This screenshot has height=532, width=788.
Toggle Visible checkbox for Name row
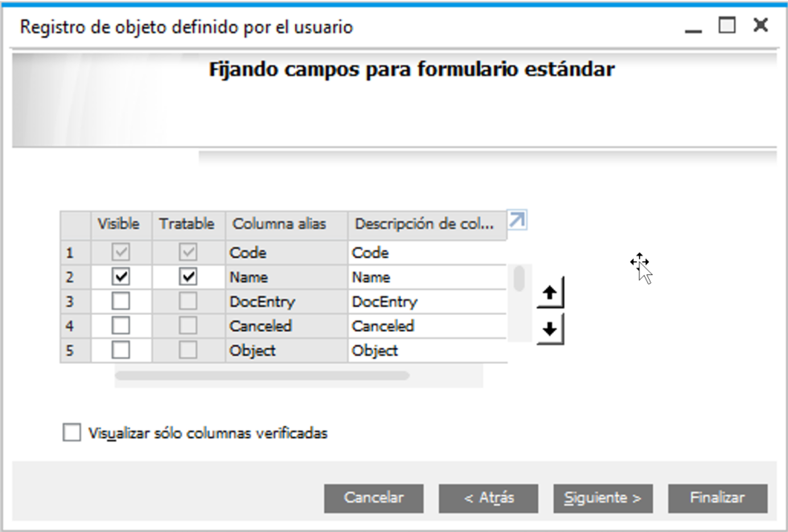[121, 276]
